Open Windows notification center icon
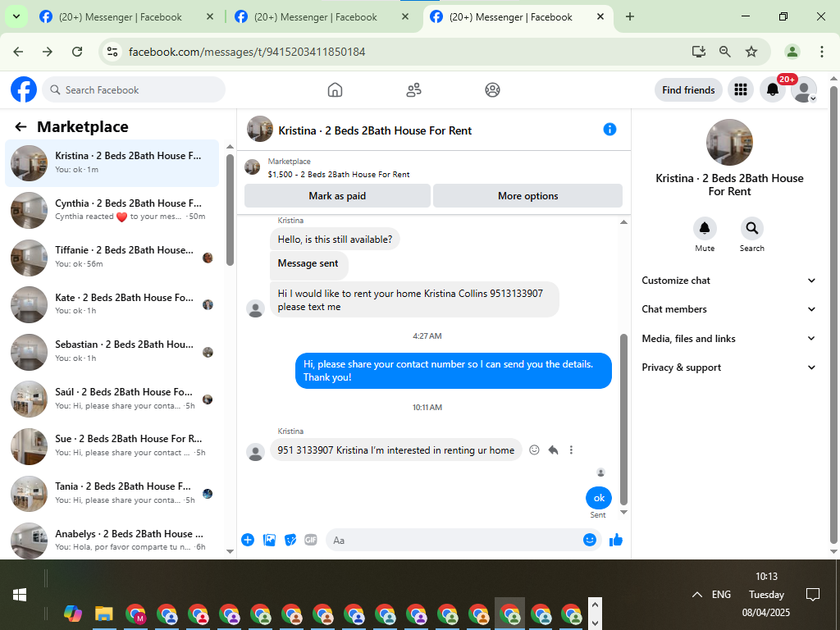 [813, 595]
